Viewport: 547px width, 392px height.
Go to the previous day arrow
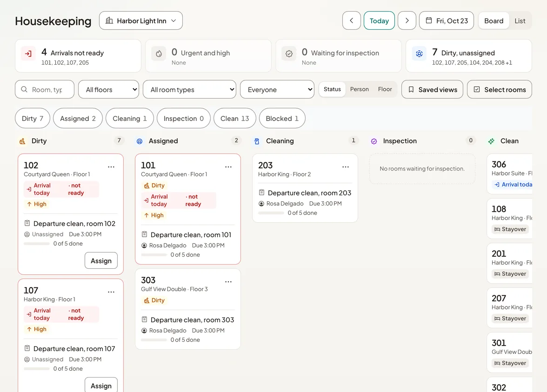(x=351, y=20)
